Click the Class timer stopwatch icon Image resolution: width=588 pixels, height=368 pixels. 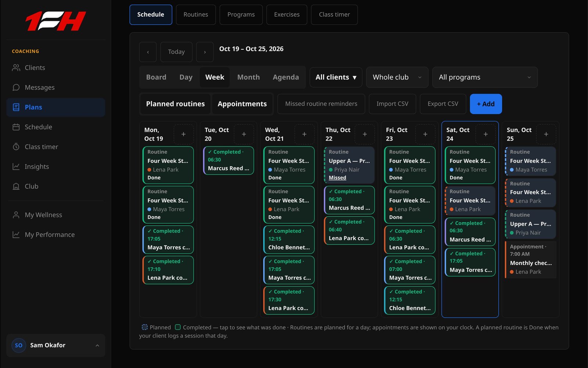[x=16, y=147]
